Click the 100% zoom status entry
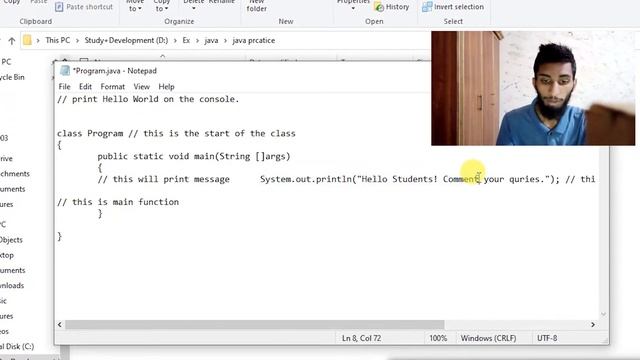 (438, 338)
